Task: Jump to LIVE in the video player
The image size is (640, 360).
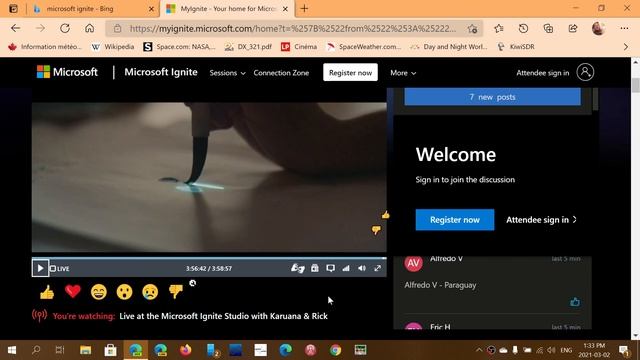Action: point(60,269)
